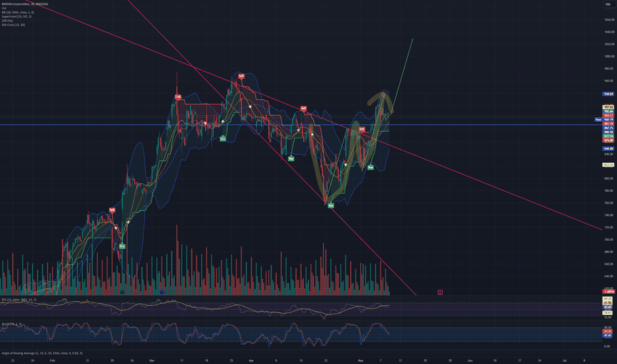Click the 1000.00 price axis label
617x364 pixels.
click(x=609, y=56)
